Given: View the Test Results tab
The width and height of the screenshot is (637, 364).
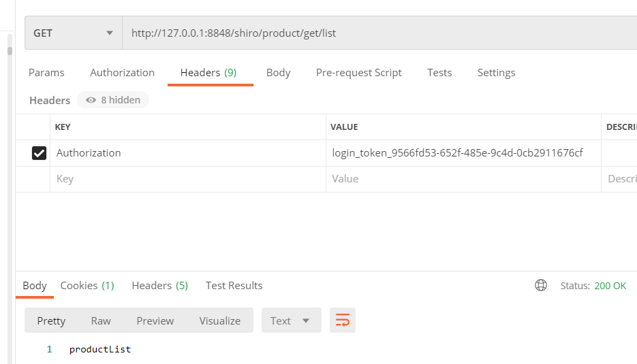Looking at the screenshot, I should click(234, 286).
